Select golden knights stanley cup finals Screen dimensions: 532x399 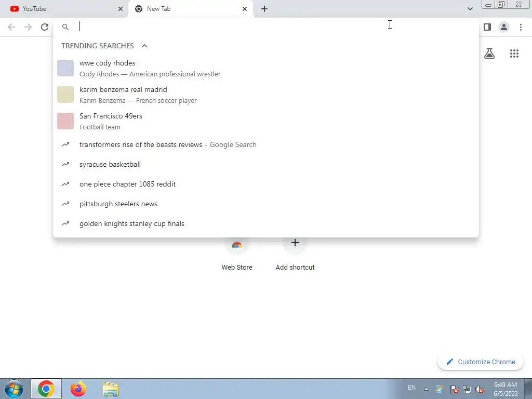coord(266,223)
